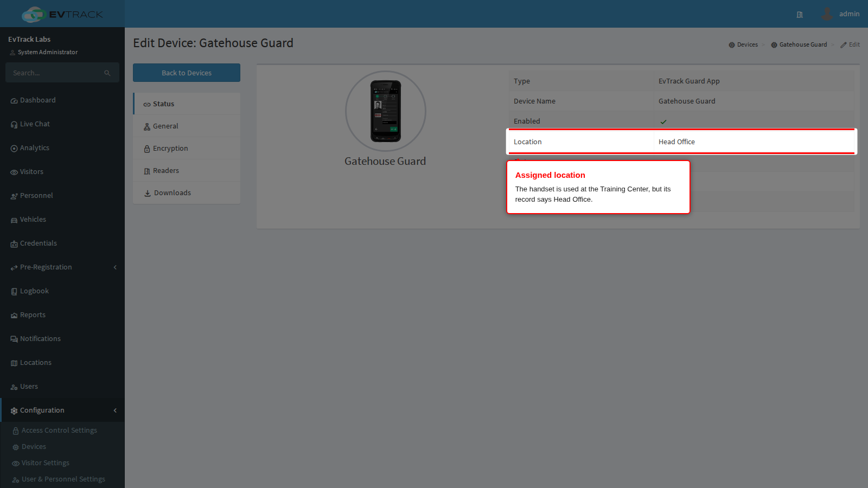Select the General tab

point(187,126)
